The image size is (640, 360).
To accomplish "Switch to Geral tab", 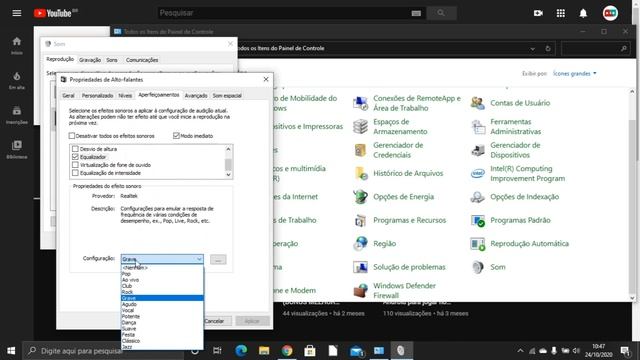I will click(x=68, y=96).
